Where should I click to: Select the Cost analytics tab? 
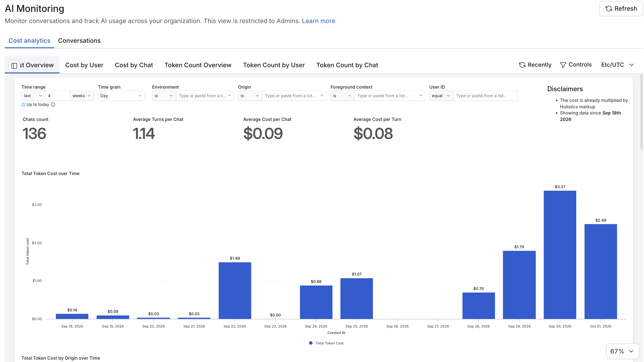29,41
